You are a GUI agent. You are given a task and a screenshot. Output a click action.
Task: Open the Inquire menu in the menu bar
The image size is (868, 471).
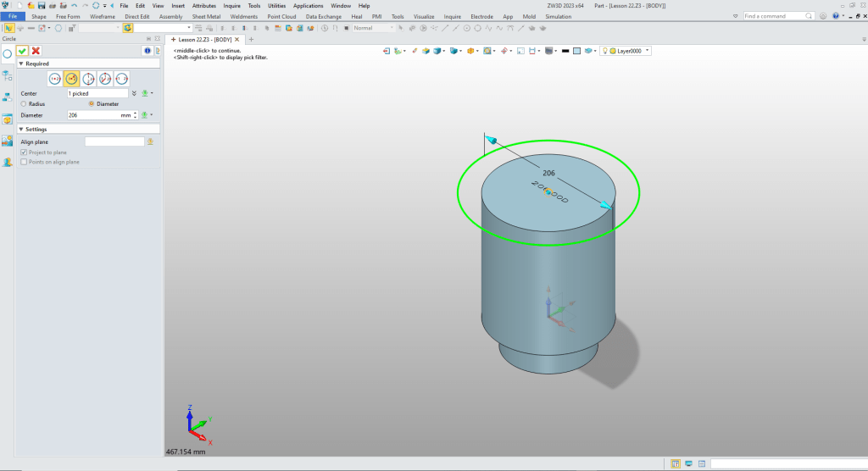[231, 5]
